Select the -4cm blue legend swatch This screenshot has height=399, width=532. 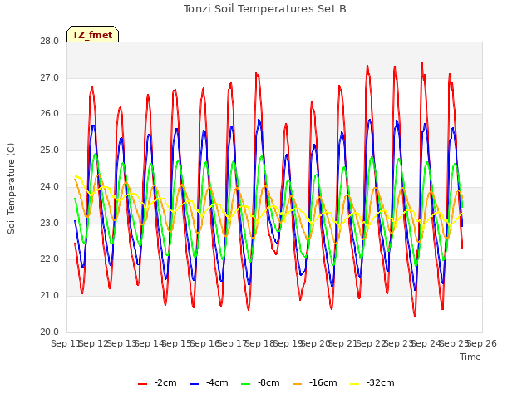(194, 384)
